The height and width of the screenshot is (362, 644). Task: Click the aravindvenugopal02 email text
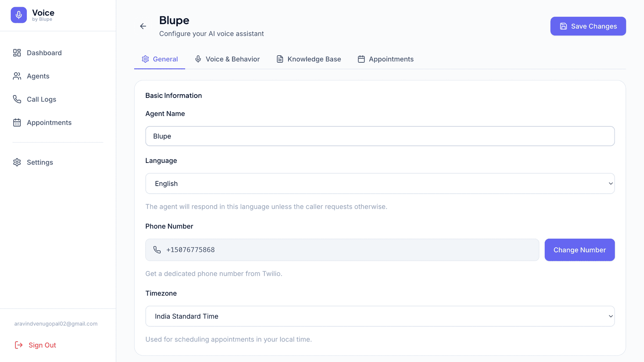56,323
